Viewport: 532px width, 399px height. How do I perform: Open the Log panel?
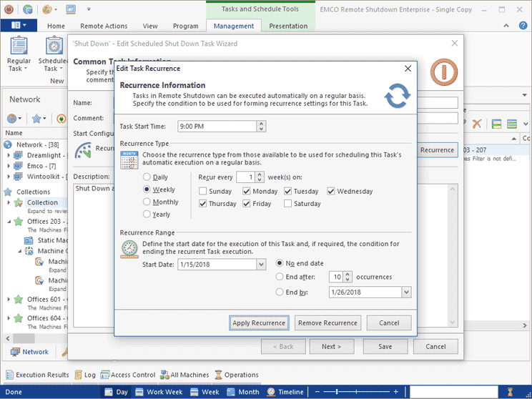point(84,375)
